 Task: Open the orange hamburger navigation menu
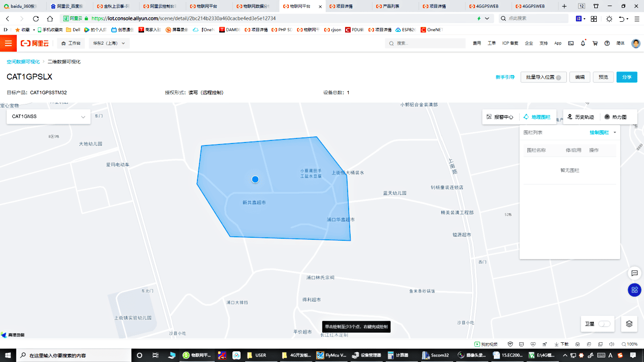click(x=8, y=43)
